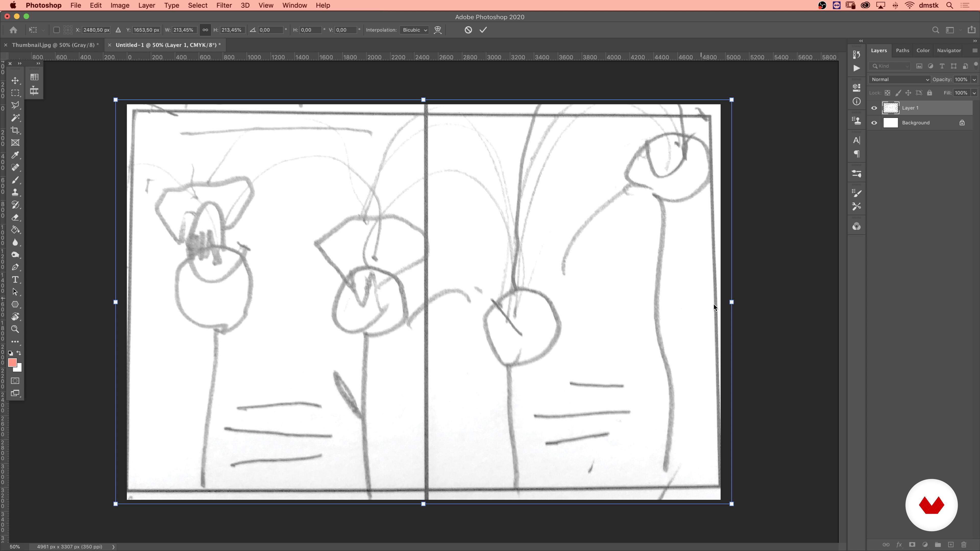
Task: Select the Healing Brush tool
Action: click(15, 167)
